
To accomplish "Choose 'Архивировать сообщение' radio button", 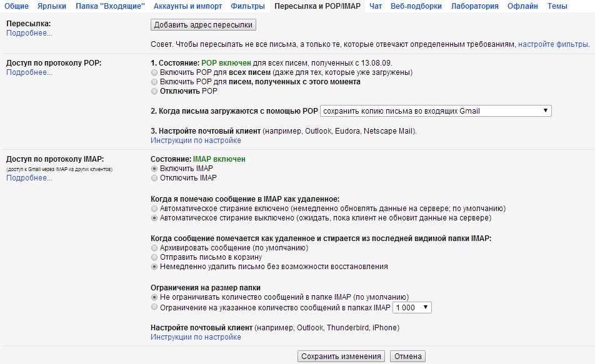I will click(x=154, y=248).
